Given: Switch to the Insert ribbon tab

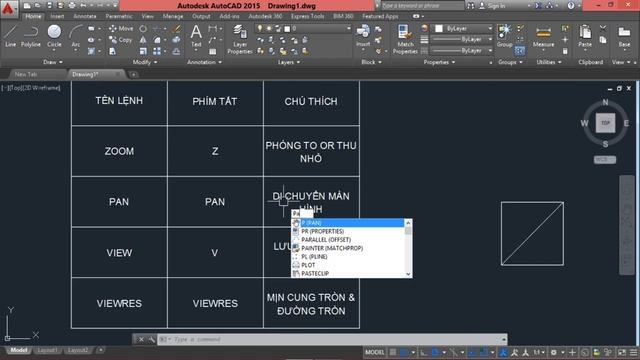Looking at the screenshot, I should 57,16.
